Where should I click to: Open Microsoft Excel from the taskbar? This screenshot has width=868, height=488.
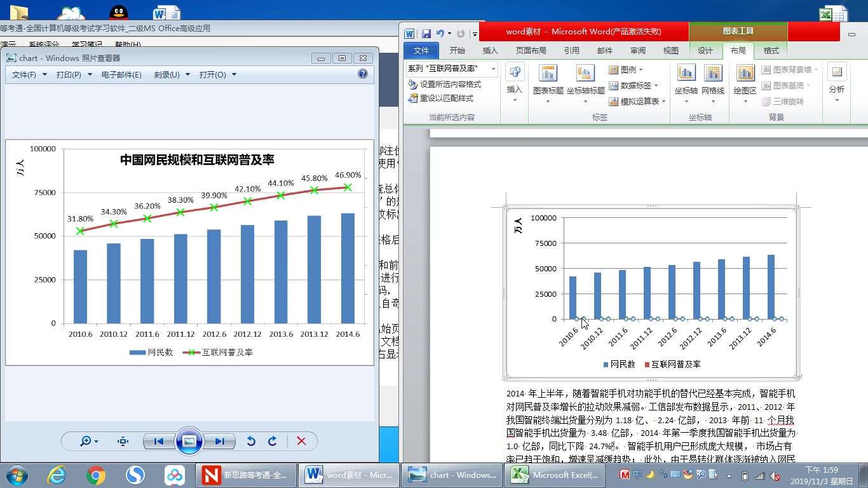[x=554, y=475]
